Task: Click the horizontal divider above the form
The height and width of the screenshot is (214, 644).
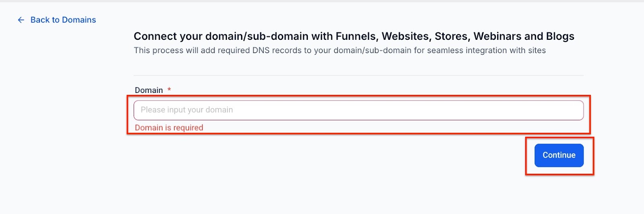Action: [x=358, y=75]
